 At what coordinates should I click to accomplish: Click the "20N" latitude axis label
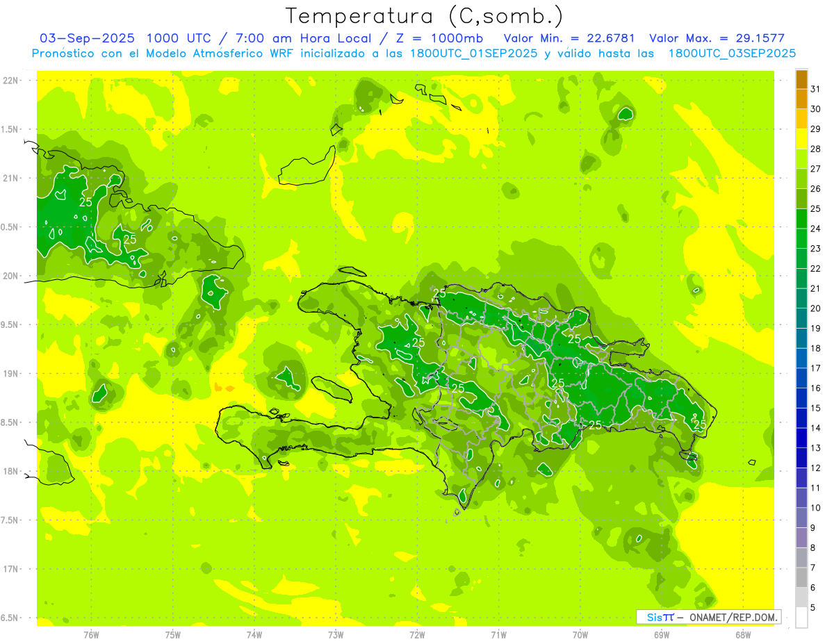click(x=11, y=276)
